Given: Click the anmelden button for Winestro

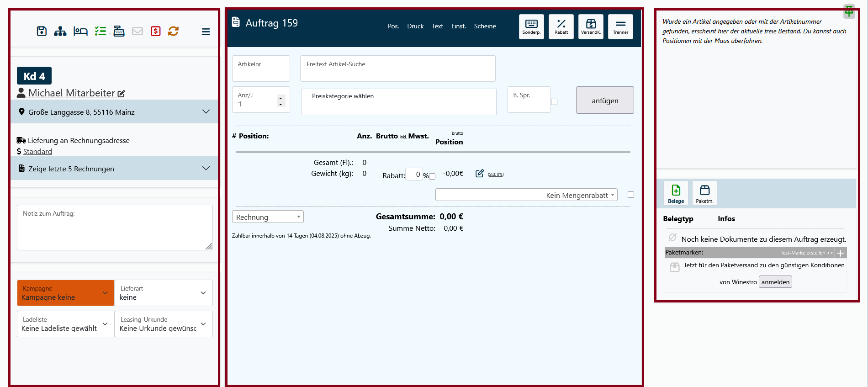Looking at the screenshot, I should (775, 282).
